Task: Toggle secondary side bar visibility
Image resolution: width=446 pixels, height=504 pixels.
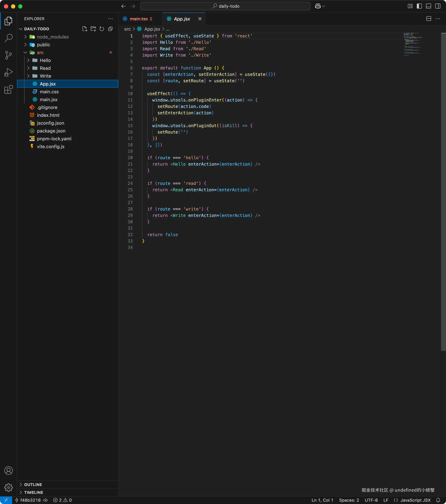Action: point(438,6)
